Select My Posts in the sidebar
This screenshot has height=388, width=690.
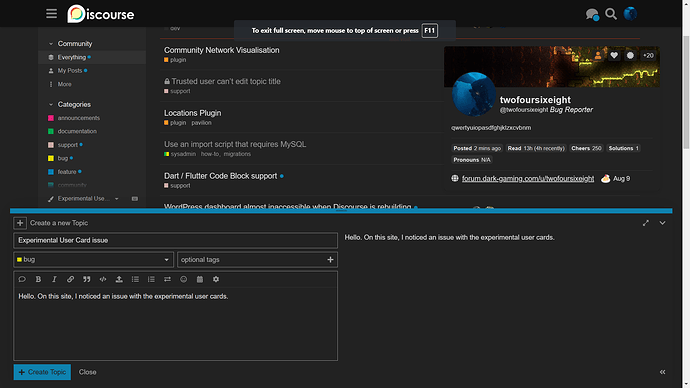[x=70, y=70]
